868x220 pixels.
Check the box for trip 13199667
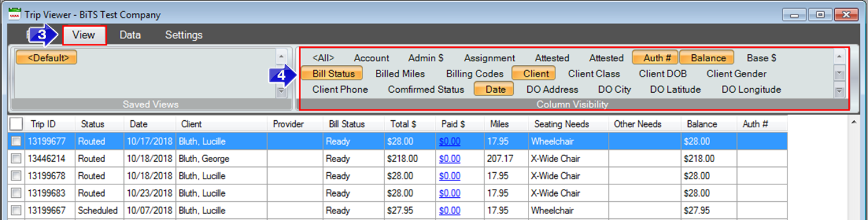point(16,211)
